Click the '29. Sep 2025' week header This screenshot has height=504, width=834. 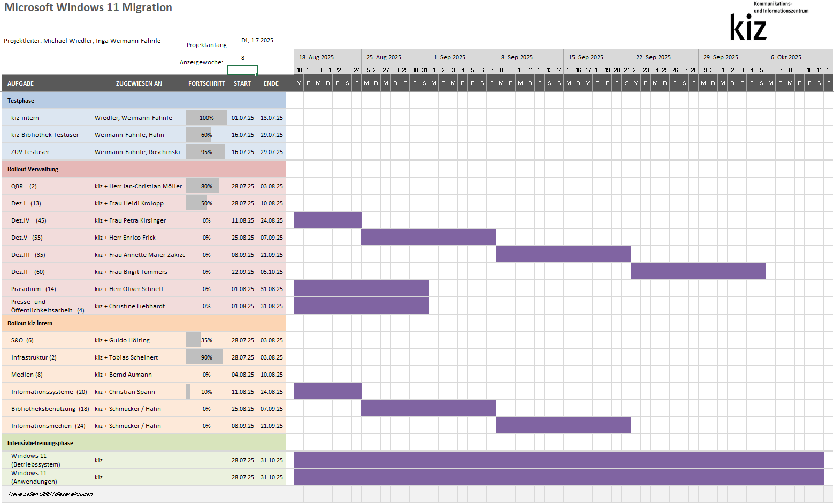click(732, 57)
